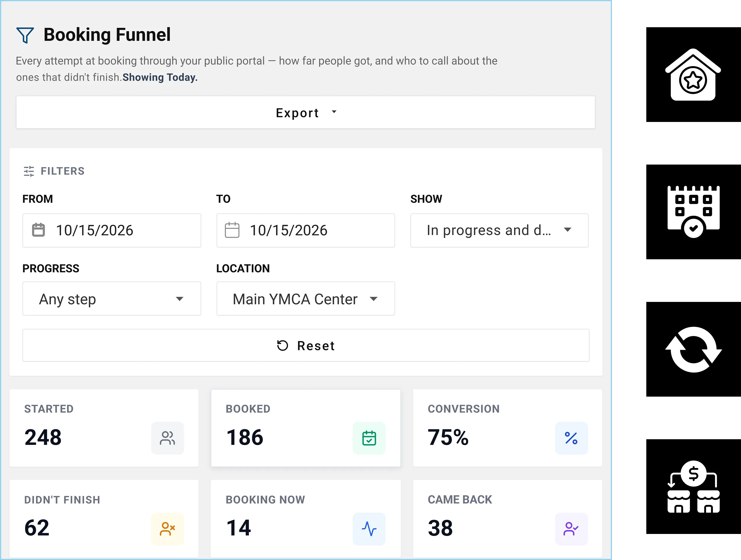Click the FILTERS section label
The height and width of the screenshot is (560, 741).
click(x=63, y=171)
